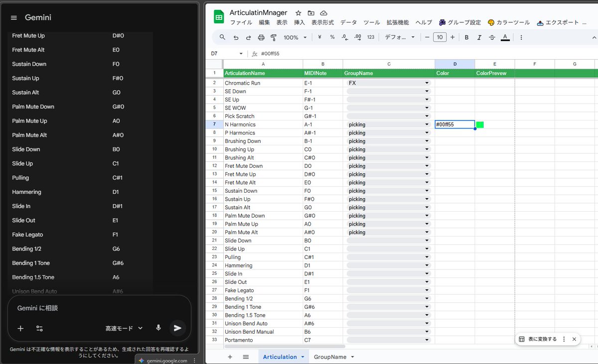Image resolution: width=598 pixels, height=364 pixels.
Task: Decrease font size with minus
Action: 427,37
